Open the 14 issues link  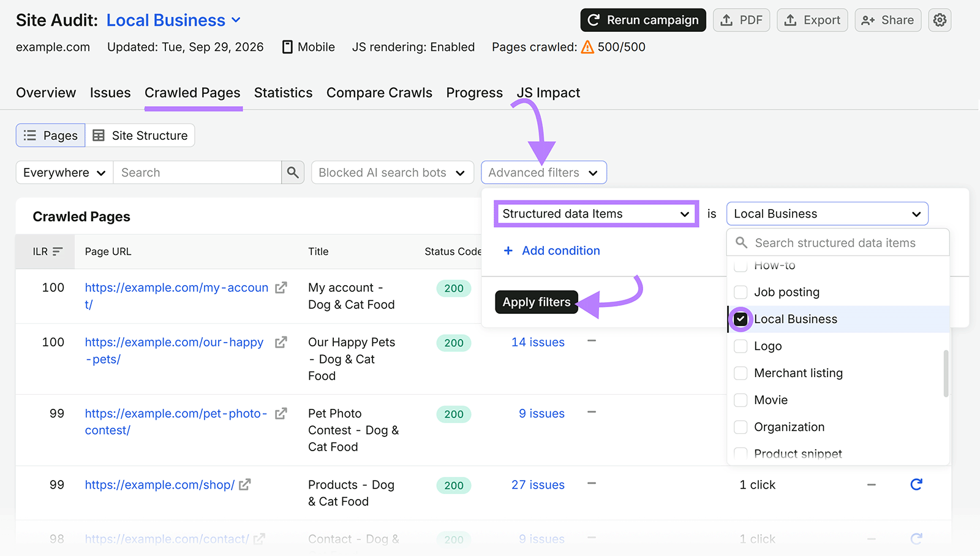click(538, 342)
